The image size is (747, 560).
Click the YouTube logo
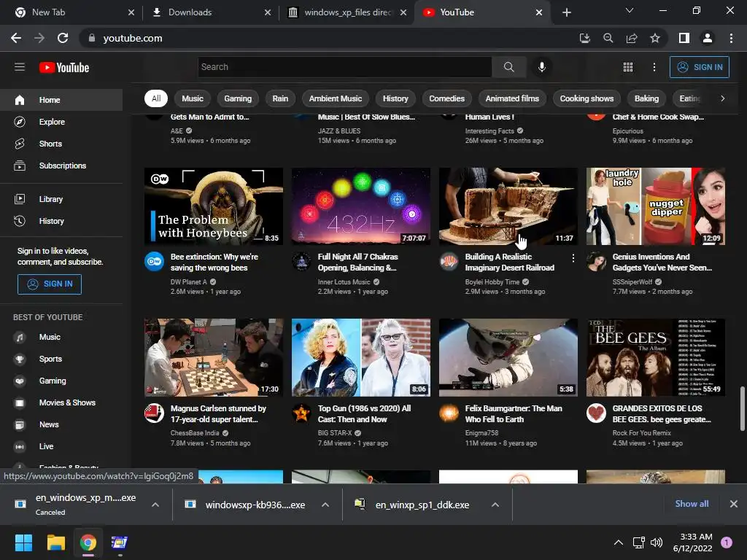click(x=64, y=68)
